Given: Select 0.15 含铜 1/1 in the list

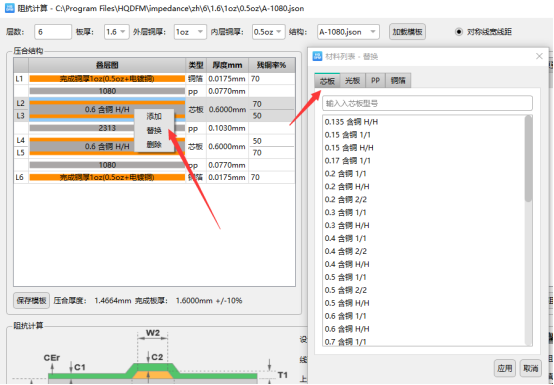Looking at the screenshot, I should pyautogui.click(x=423, y=135).
